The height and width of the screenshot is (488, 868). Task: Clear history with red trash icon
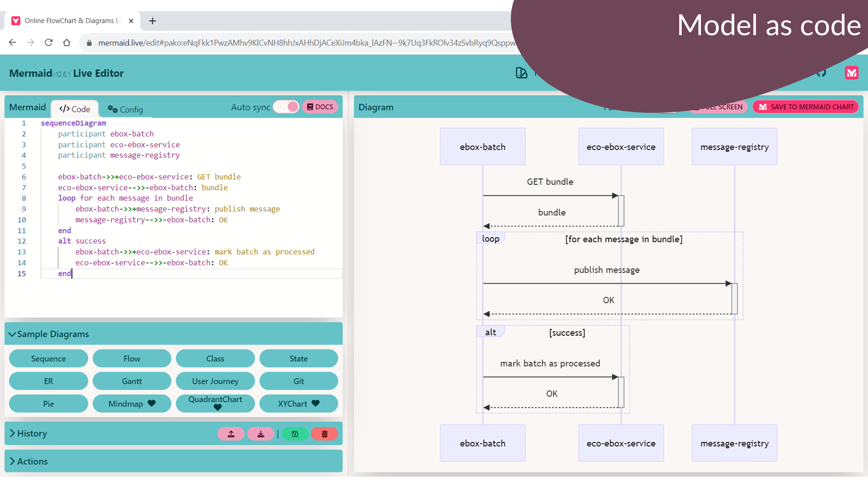coord(324,434)
